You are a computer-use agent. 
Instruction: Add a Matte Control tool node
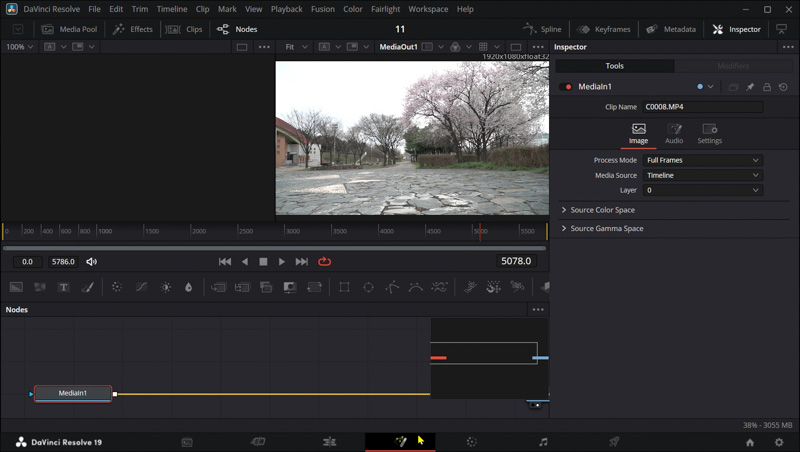pos(290,287)
